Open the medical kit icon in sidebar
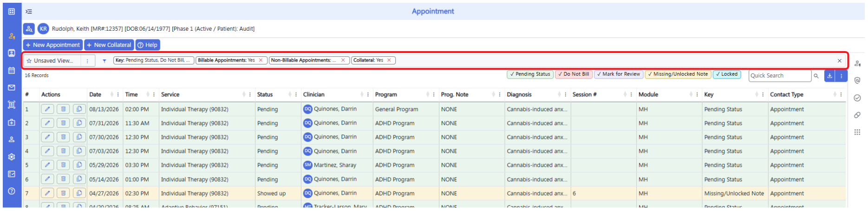The image size is (868, 211). (12, 122)
